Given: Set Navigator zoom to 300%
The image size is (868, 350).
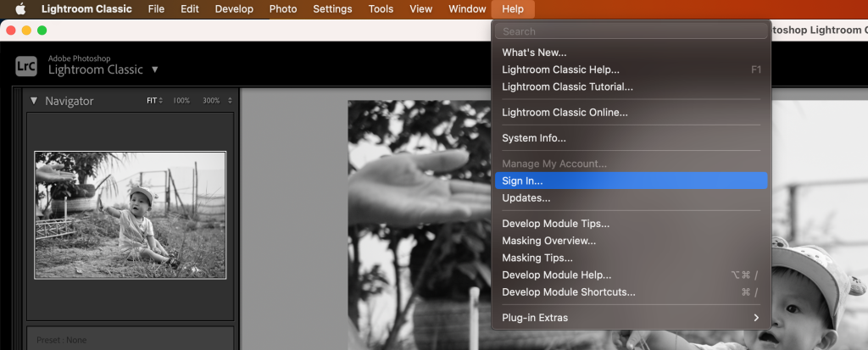Looking at the screenshot, I should coord(211,101).
